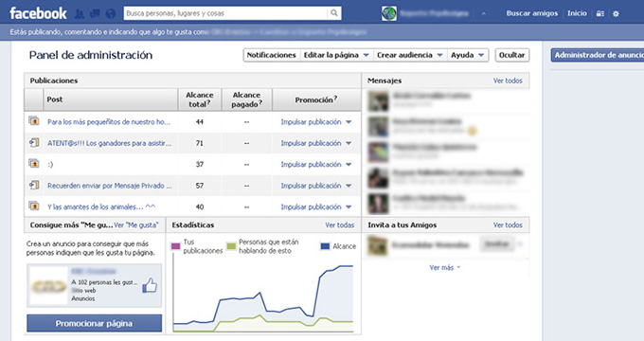This screenshot has height=341, width=644.
Task: Open privacy shortcuts lock icon
Action: click(x=600, y=13)
